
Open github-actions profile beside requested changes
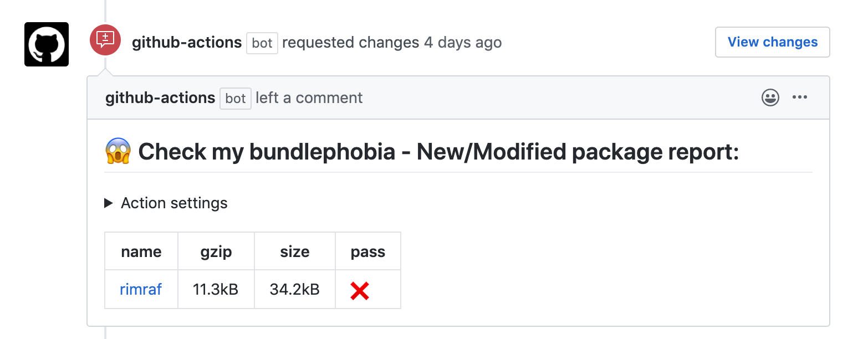point(187,43)
